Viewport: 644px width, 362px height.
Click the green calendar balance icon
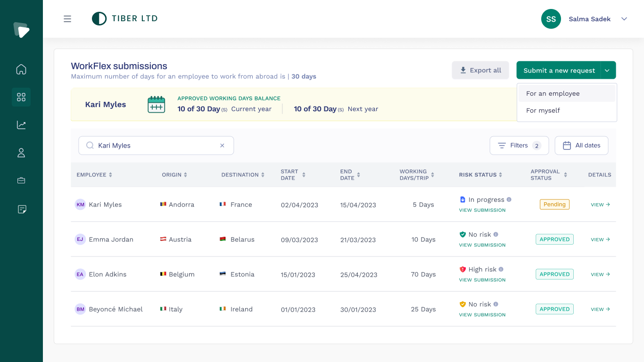[156, 104]
